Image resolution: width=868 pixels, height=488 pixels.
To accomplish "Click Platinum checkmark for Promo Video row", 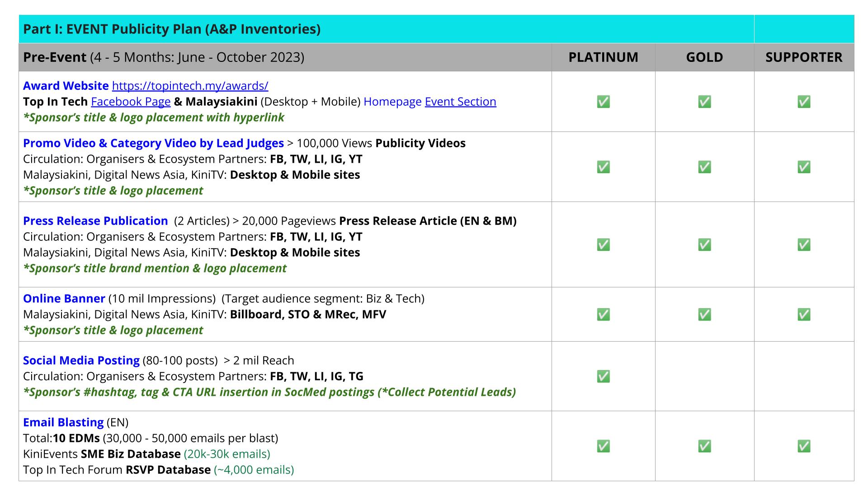I will [x=603, y=167].
